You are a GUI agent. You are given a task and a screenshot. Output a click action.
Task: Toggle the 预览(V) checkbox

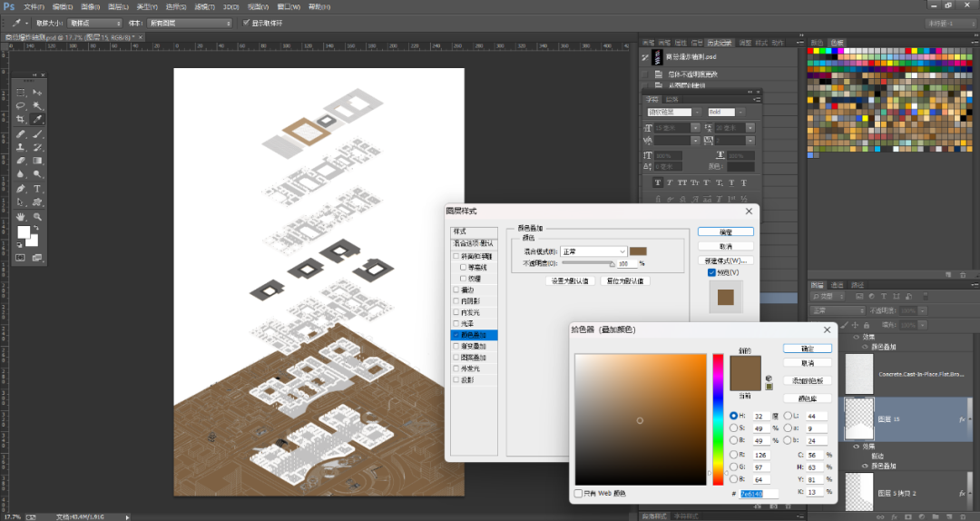[711, 272]
